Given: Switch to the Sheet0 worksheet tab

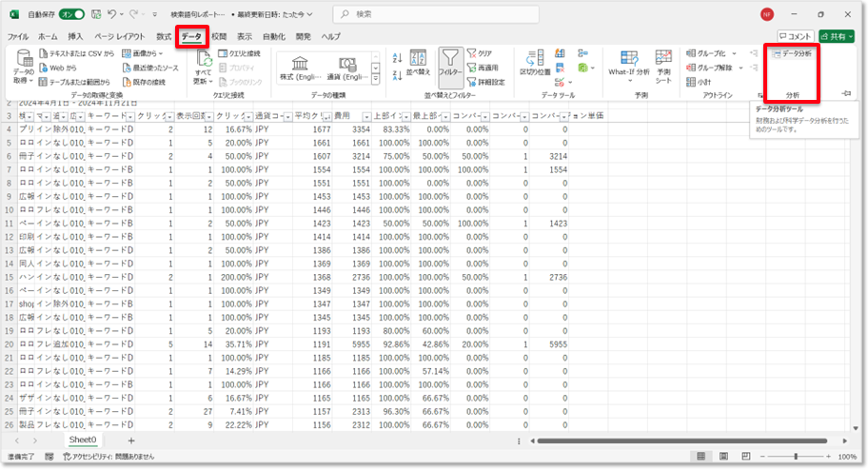Looking at the screenshot, I should [81, 441].
